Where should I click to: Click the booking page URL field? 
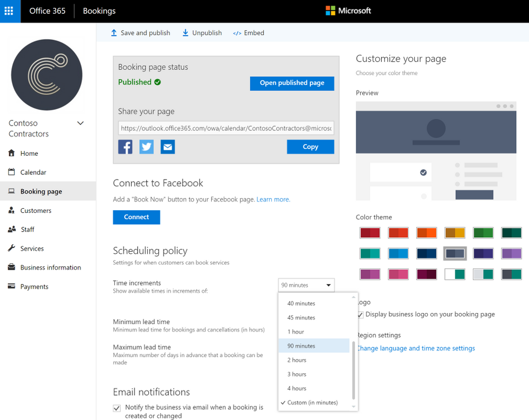pyautogui.click(x=226, y=128)
